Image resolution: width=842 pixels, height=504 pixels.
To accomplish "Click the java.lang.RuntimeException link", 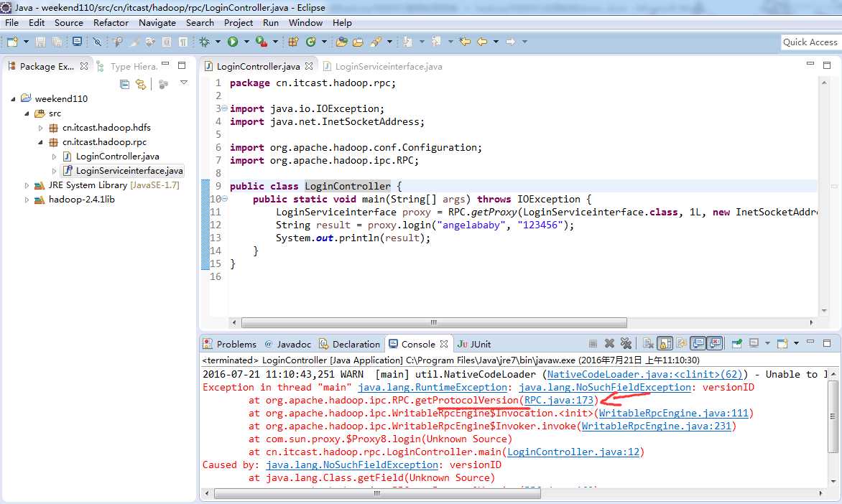I will (432, 388).
